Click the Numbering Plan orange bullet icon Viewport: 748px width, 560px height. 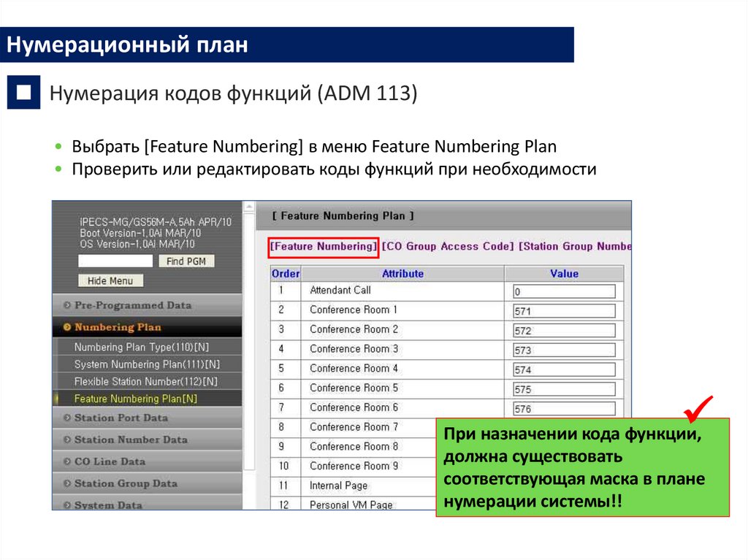click(67, 327)
